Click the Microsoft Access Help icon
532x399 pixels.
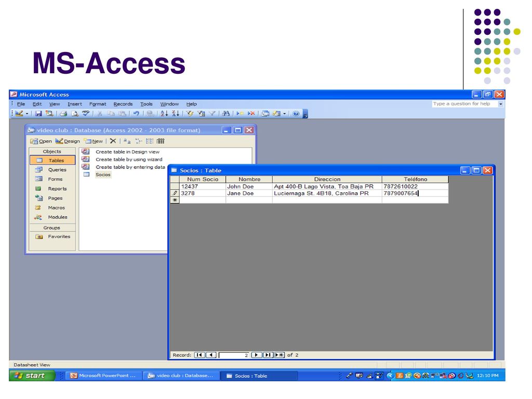[296, 114]
